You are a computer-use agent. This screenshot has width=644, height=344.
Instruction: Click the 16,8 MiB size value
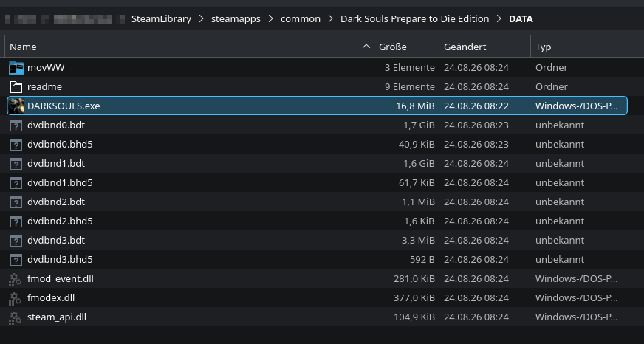[x=415, y=106]
